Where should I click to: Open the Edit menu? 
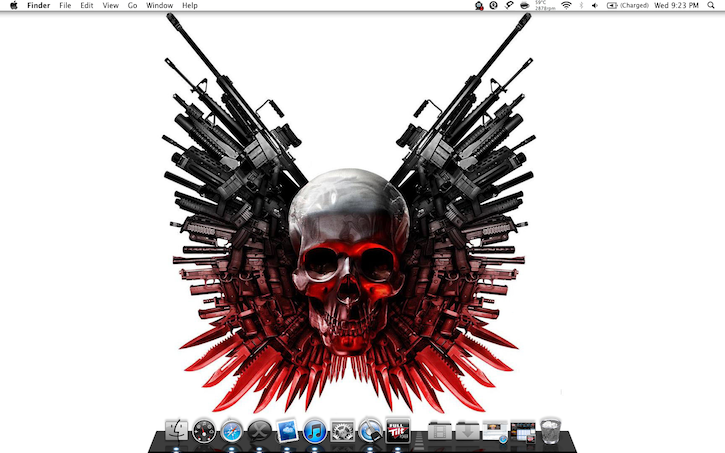86,6
